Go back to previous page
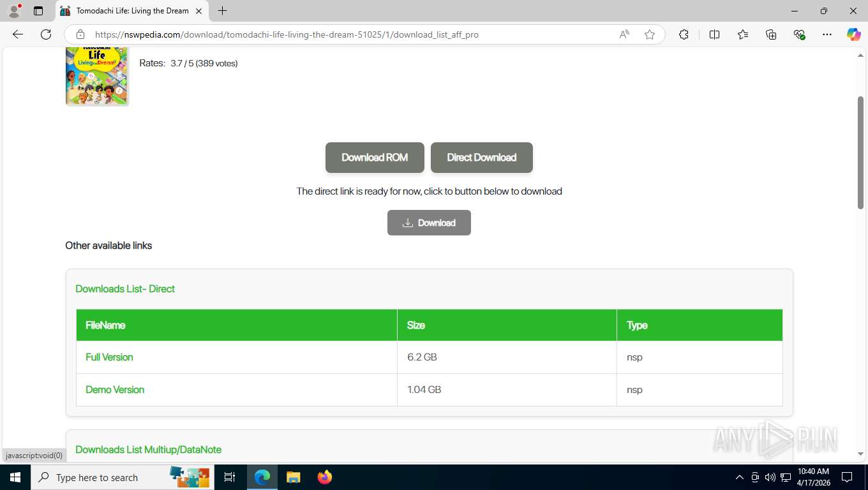The width and height of the screenshot is (868, 490). pyautogui.click(x=18, y=34)
